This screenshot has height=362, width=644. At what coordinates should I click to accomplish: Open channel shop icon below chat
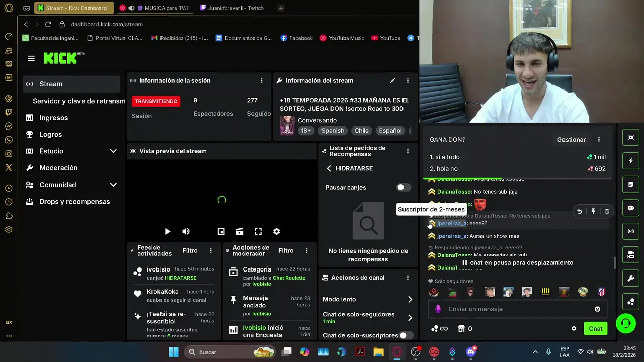coord(461,329)
